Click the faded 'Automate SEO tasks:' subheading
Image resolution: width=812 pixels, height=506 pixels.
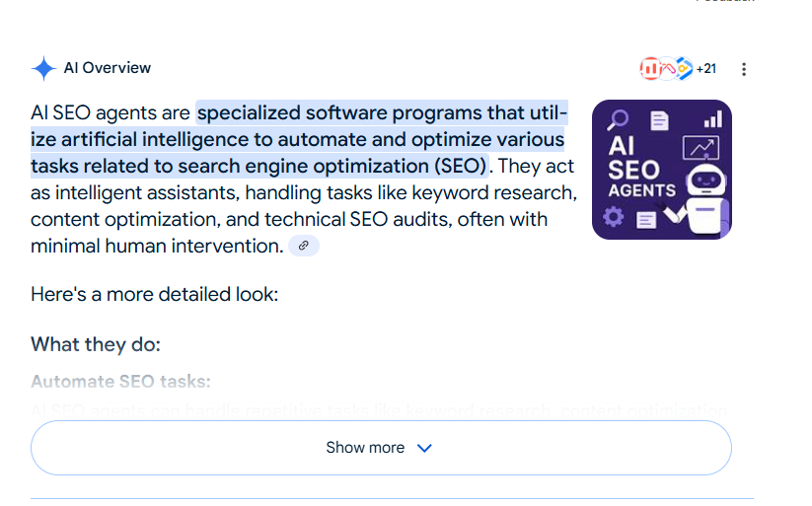click(x=120, y=382)
